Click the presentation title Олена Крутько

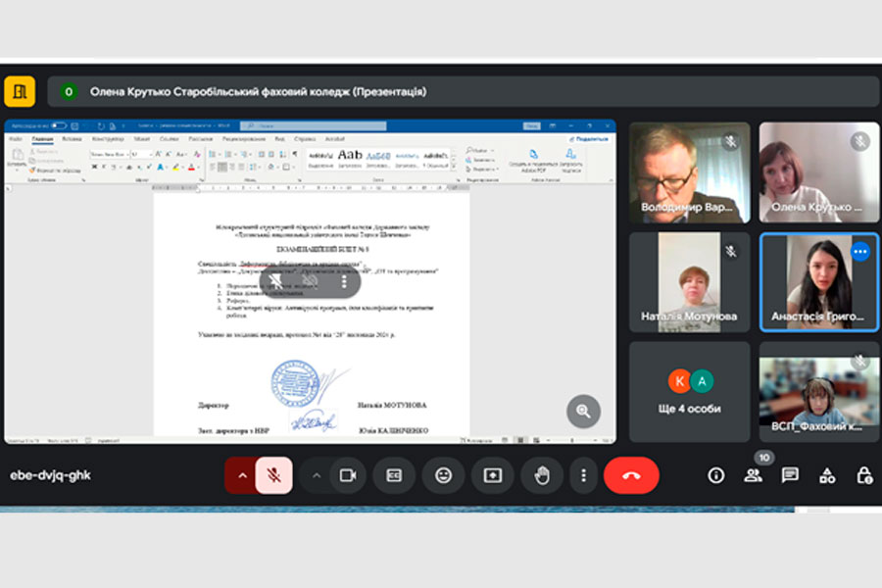pyautogui.click(x=258, y=92)
